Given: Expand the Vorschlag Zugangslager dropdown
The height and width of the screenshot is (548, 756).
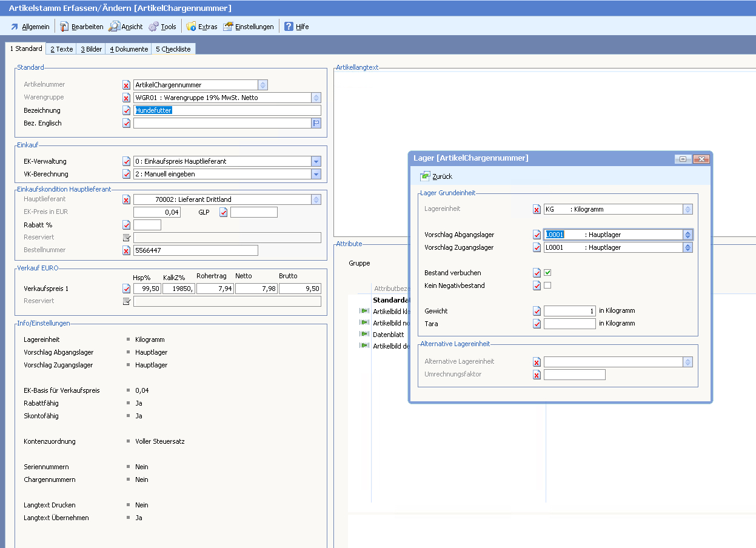Looking at the screenshot, I should coord(687,247).
